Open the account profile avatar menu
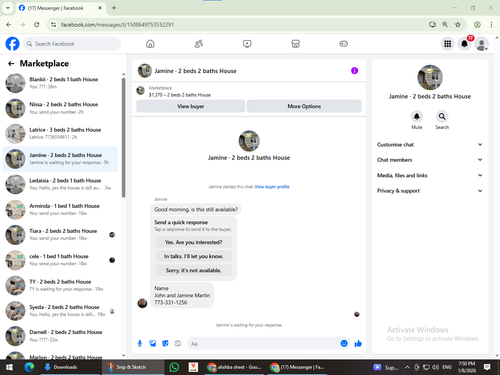 coord(481,44)
